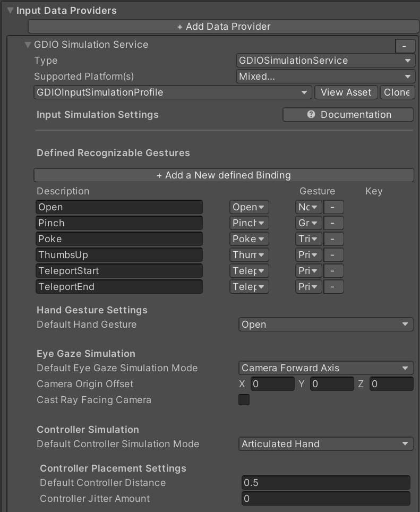Open the Default Hand Gesture dropdown
This screenshot has width=420, height=512.
coord(325,325)
